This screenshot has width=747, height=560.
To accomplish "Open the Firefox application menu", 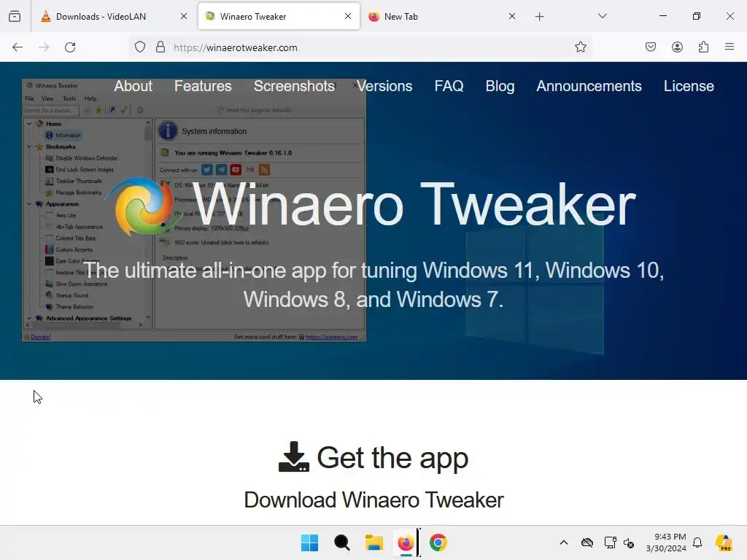I will 729,47.
